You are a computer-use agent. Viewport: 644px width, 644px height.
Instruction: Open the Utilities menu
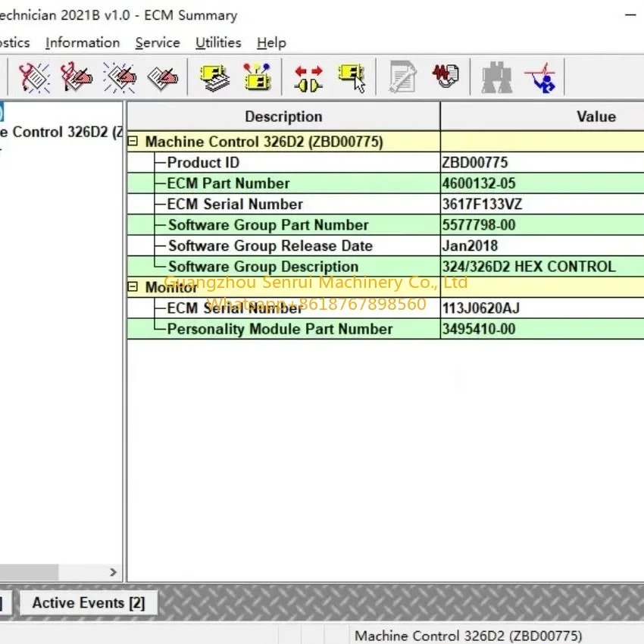pyautogui.click(x=218, y=42)
